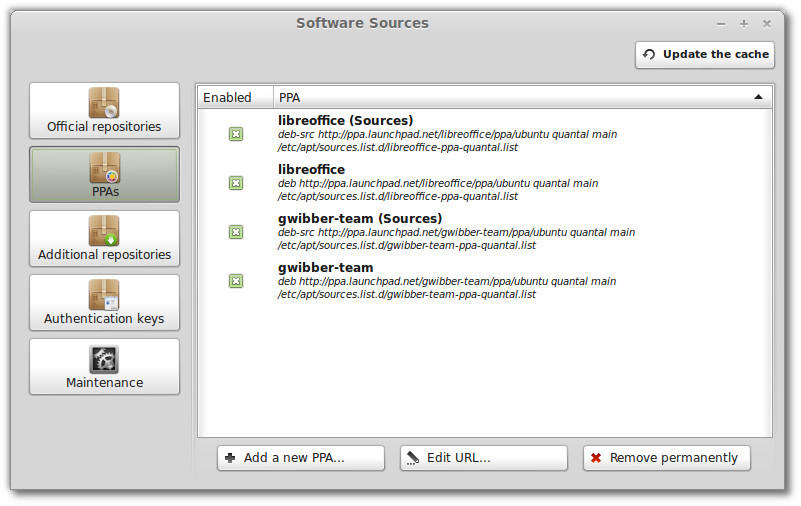Click the plus icon on Add a new PPA

pyautogui.click(x=230, y=458)
